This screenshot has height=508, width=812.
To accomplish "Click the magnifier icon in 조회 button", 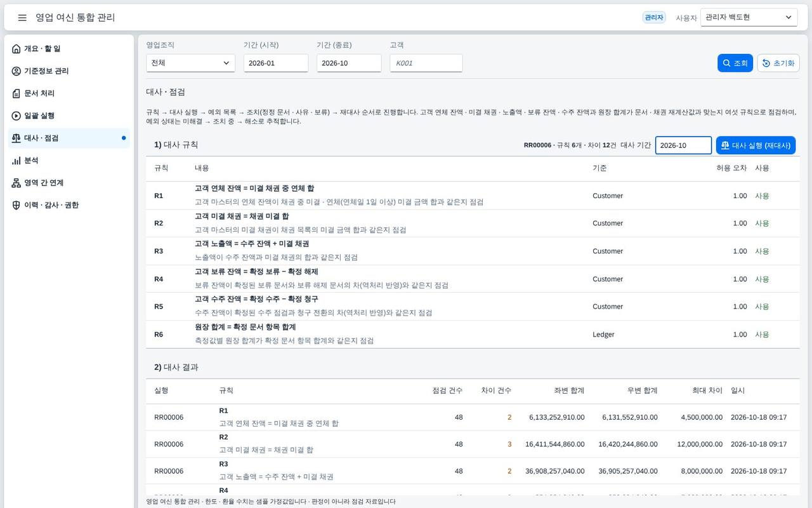I will pos(727,63).
